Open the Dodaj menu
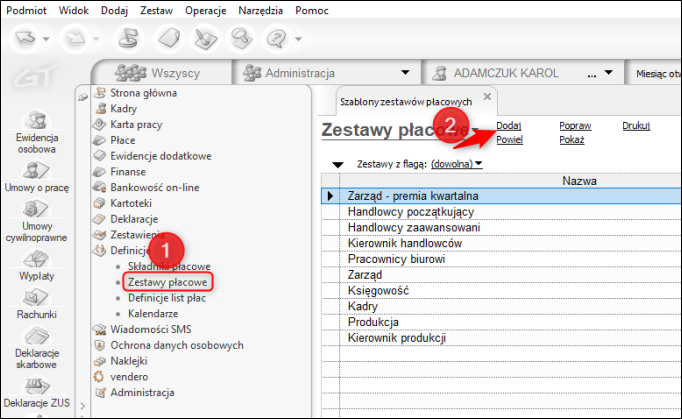 pyautogui.click(x=114, y=10)
